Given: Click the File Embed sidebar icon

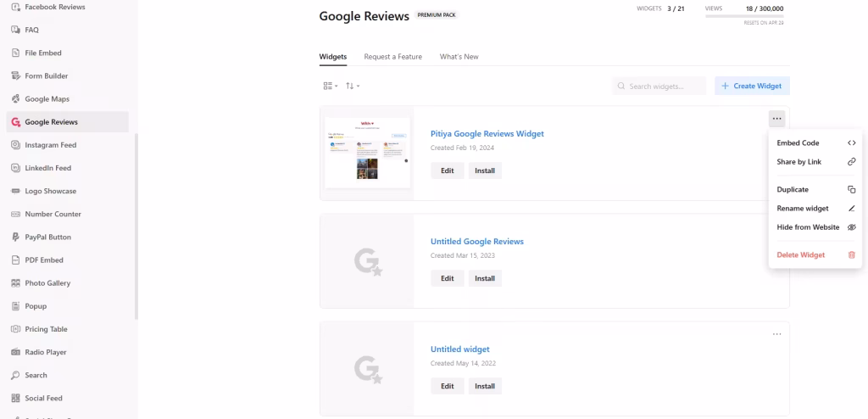Looking at the screenshot, I should tap(15, 53).
